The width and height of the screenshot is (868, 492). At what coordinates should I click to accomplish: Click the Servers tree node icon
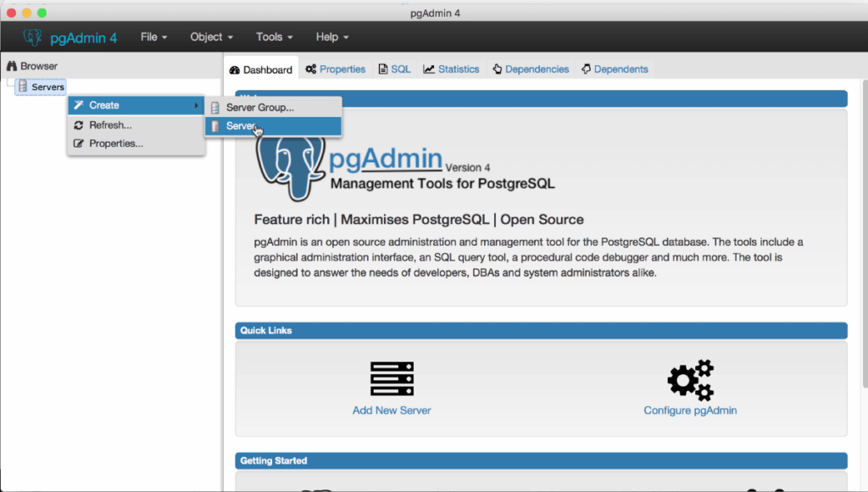[x=23, y=87]
